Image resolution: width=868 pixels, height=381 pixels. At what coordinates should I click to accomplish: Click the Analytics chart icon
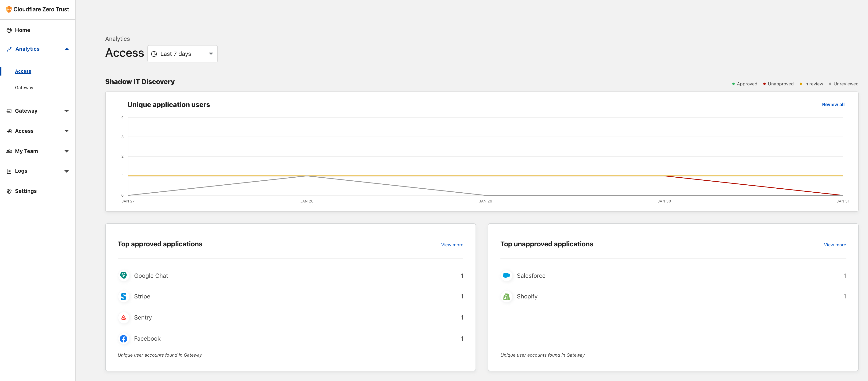[x=9, y=49]
